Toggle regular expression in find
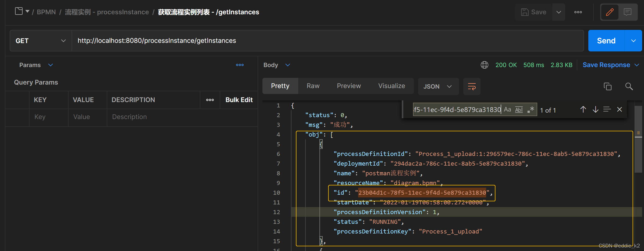 click(531, 110)
